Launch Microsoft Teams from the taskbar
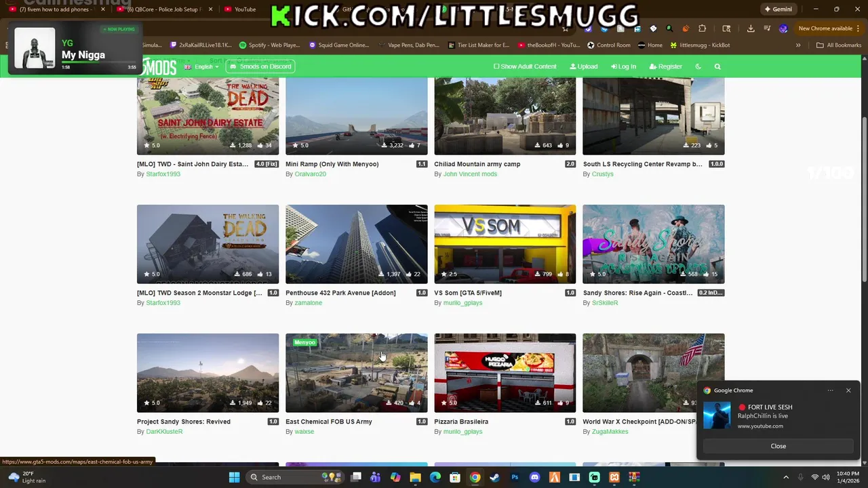 [x=376, y=477]
